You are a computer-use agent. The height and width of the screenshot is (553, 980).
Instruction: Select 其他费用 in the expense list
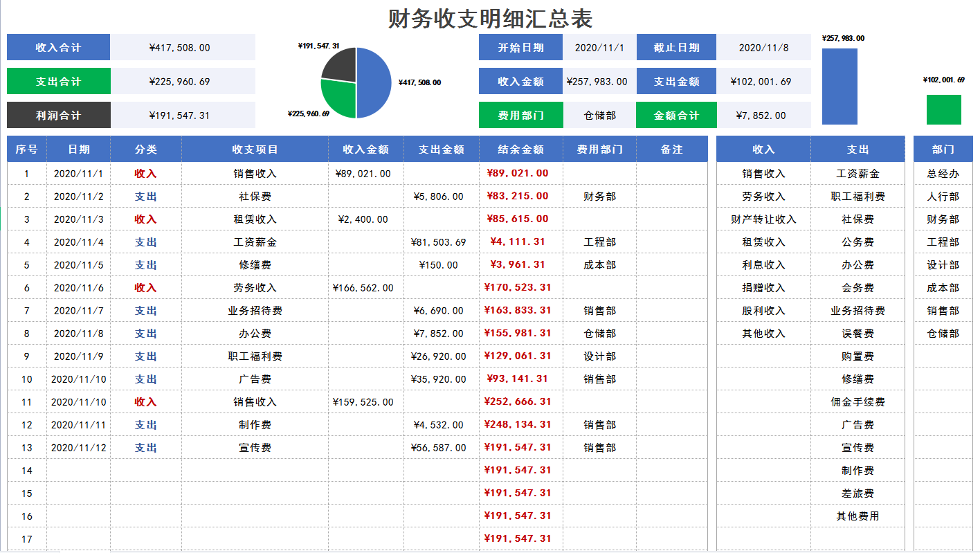click(857, 516)
